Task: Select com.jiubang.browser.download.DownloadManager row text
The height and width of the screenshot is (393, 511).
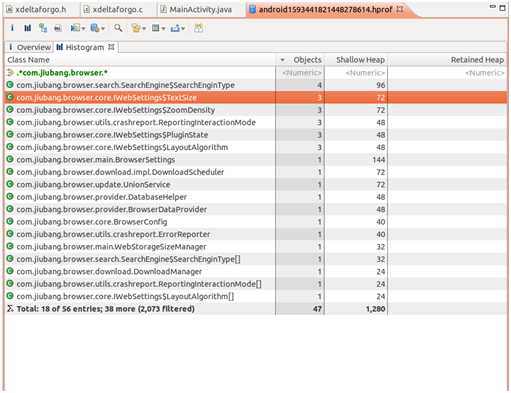Action: [109, 272]
